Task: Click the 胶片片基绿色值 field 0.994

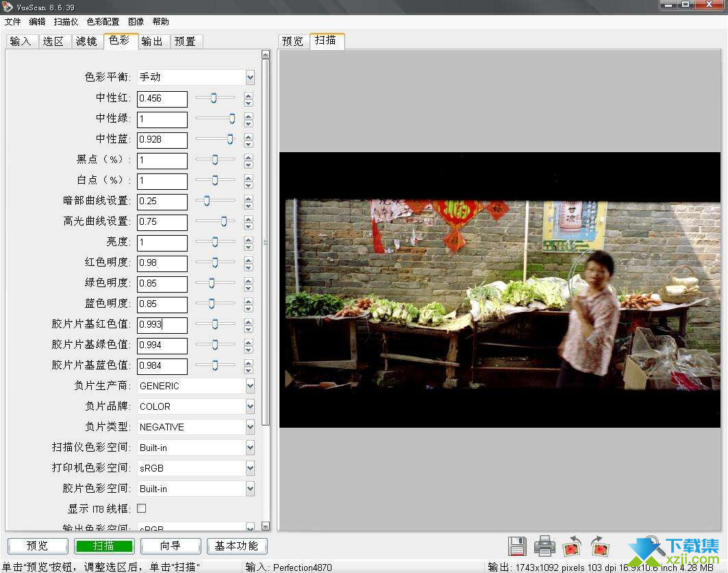Action: [x=162, y=345]
